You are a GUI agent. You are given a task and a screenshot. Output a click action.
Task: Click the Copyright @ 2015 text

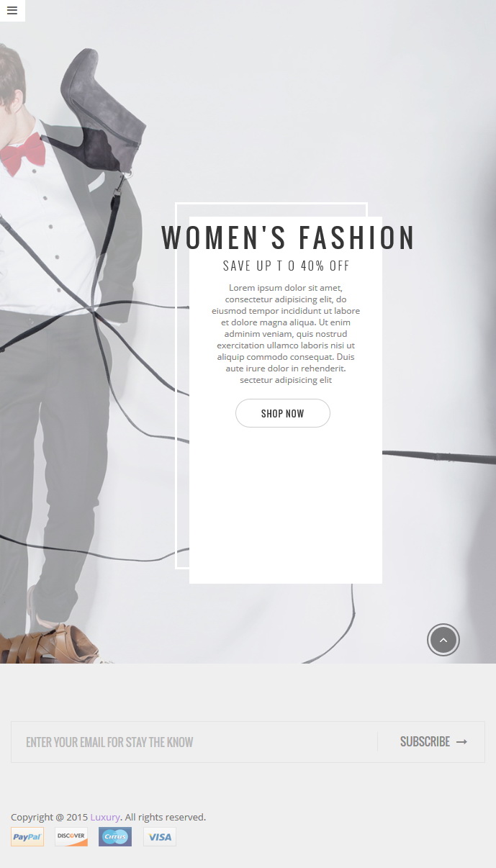pos(49,817)
